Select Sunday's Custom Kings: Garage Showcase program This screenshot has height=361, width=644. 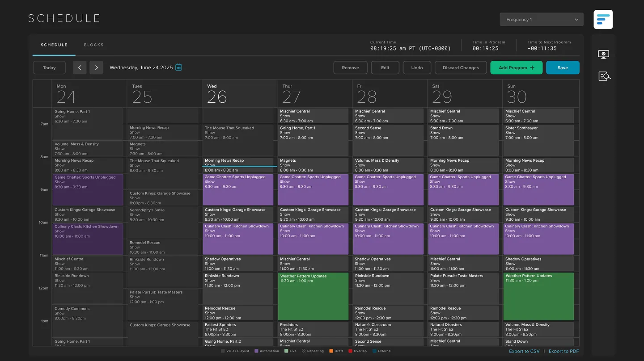point(538,214)
